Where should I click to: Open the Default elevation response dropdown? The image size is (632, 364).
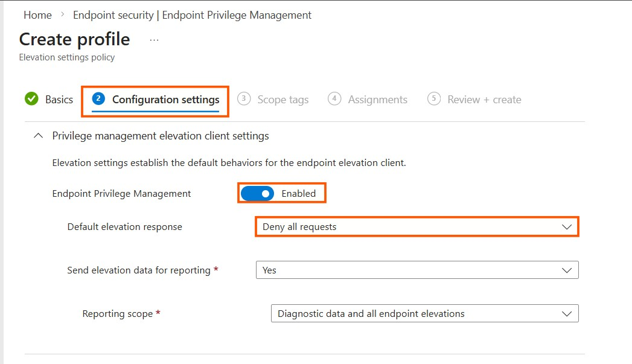pos(417,226)
